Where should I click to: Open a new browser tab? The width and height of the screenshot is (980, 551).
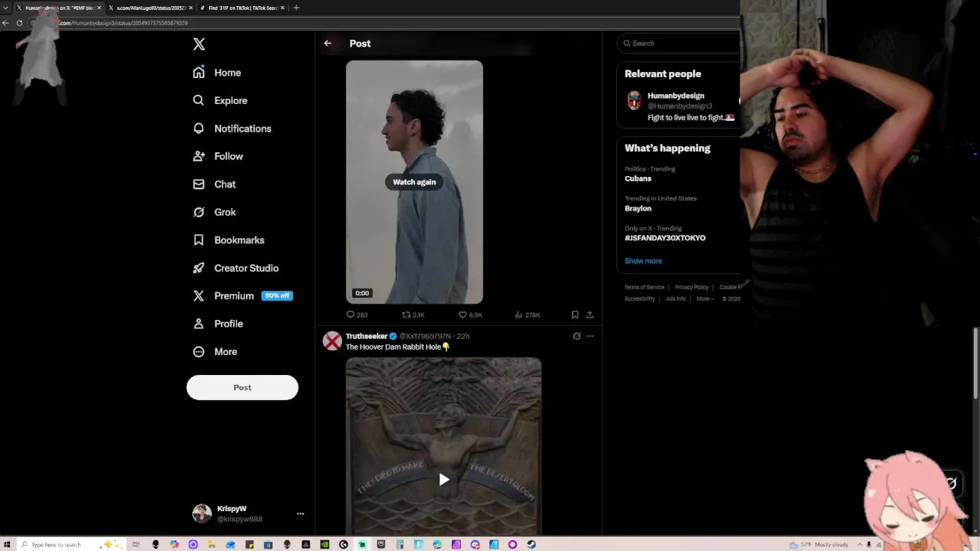click(x=296, y=8)
